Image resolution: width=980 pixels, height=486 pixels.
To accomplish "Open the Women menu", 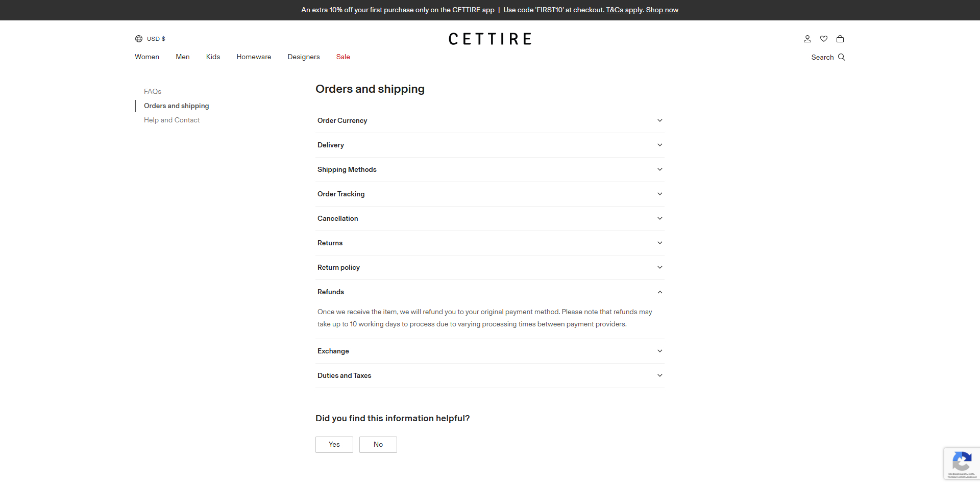I will [147, 57].
